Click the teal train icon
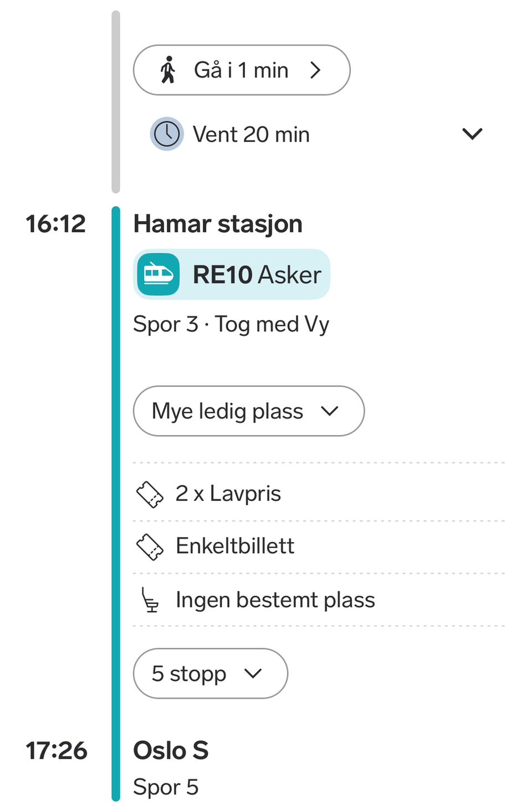532x803 pixels. (158, 274)
